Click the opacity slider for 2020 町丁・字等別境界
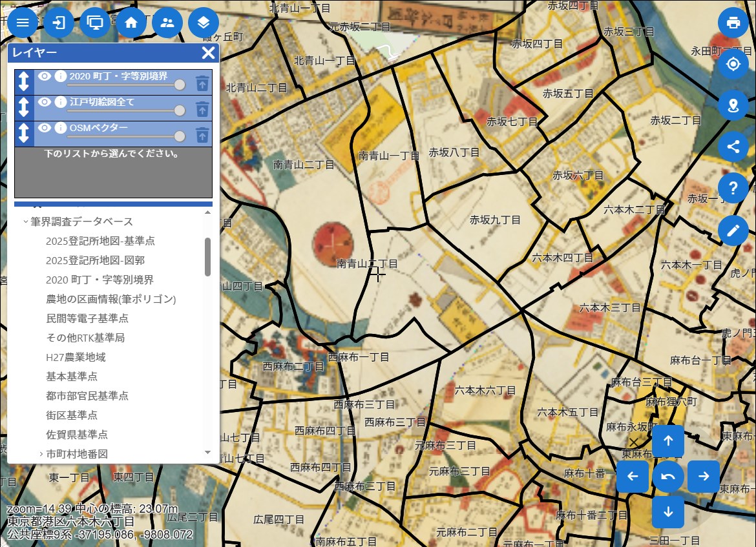756x547 pixels. (x=180, y=85)
